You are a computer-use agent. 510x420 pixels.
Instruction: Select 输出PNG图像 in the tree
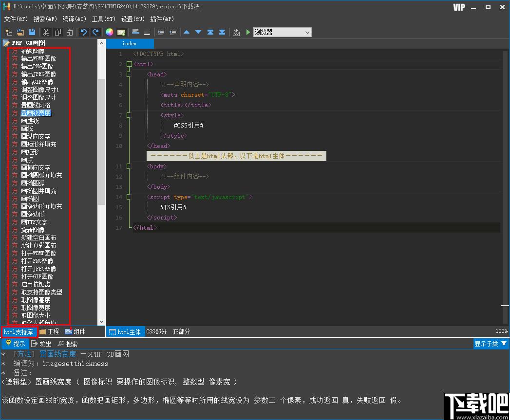37,66
